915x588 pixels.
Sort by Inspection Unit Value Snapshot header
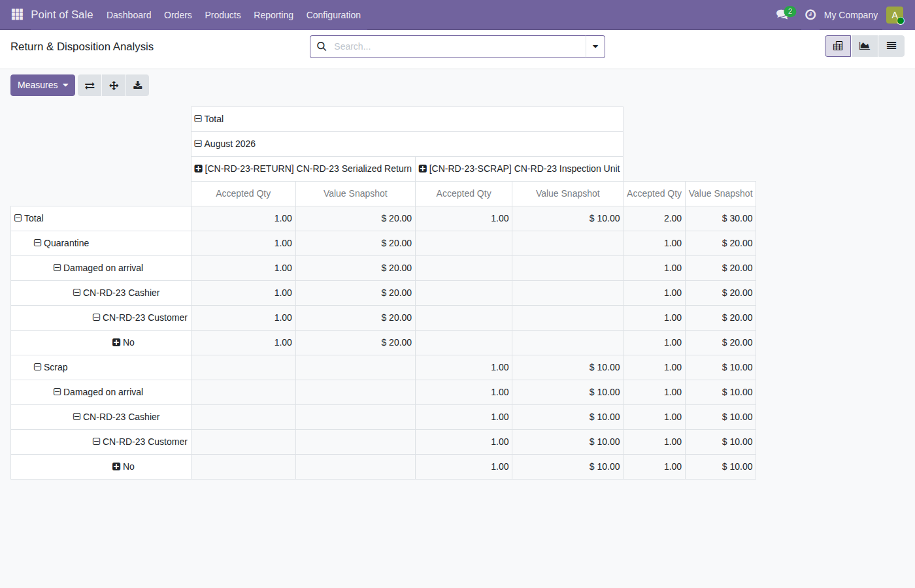coord(567,193)
